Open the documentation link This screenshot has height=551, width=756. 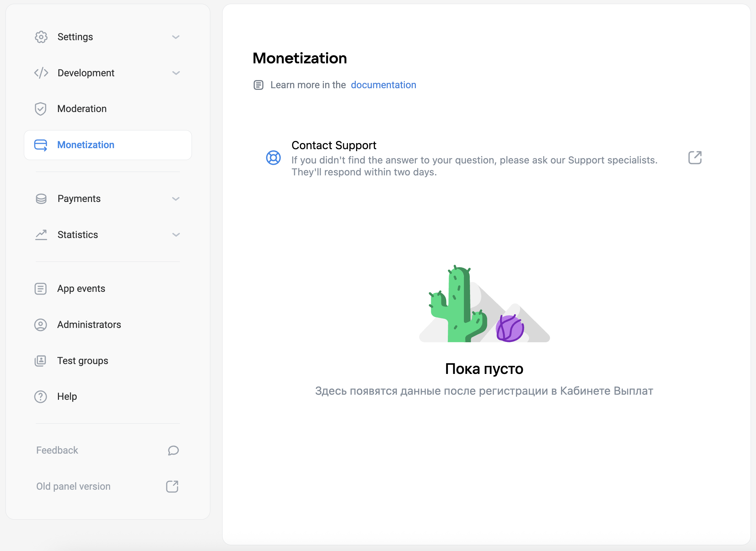pos(383,85)
